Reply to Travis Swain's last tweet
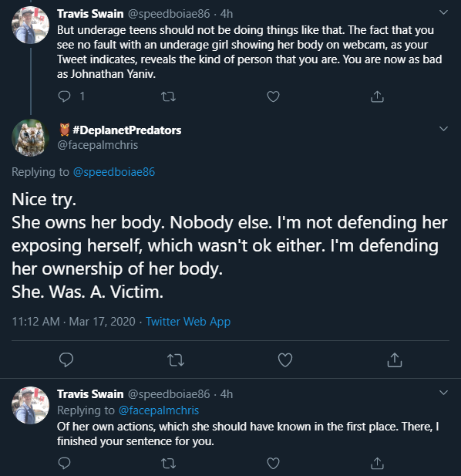 coord(64,463)
